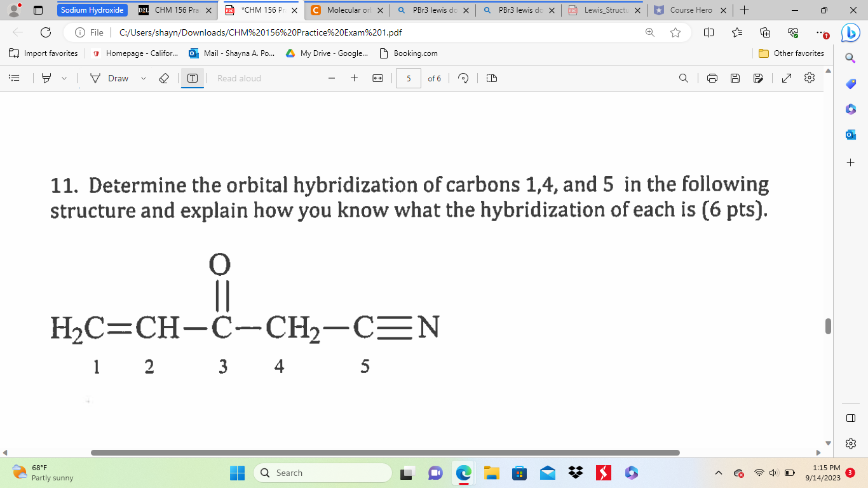Toggle the sidebar visibility button
Screen dimensions: 868x488
point(851,417)
